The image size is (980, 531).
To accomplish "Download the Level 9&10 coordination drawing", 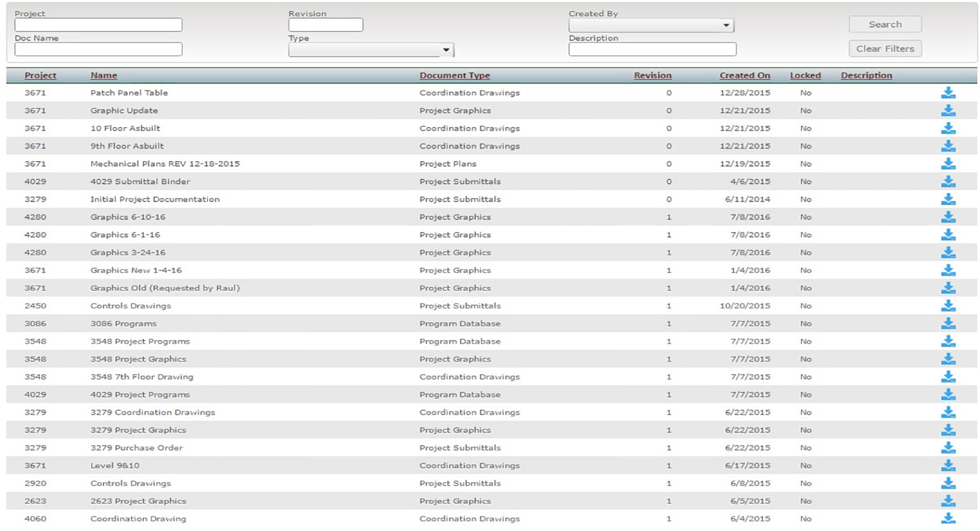I will click(948, 465).
